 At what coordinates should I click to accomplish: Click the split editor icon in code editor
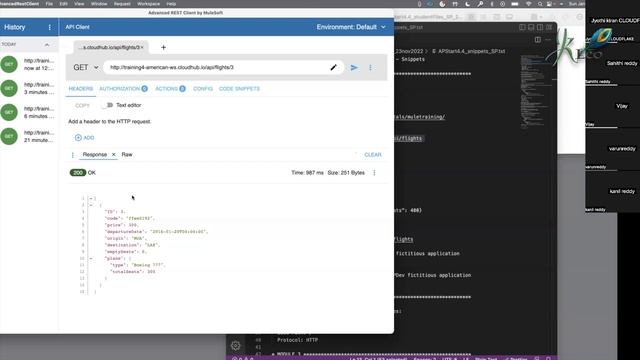click(538, 40)
